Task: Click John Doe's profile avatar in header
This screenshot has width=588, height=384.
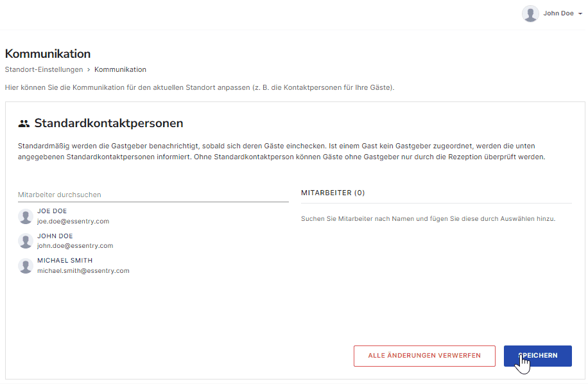Action: click(x=530, y=14)
